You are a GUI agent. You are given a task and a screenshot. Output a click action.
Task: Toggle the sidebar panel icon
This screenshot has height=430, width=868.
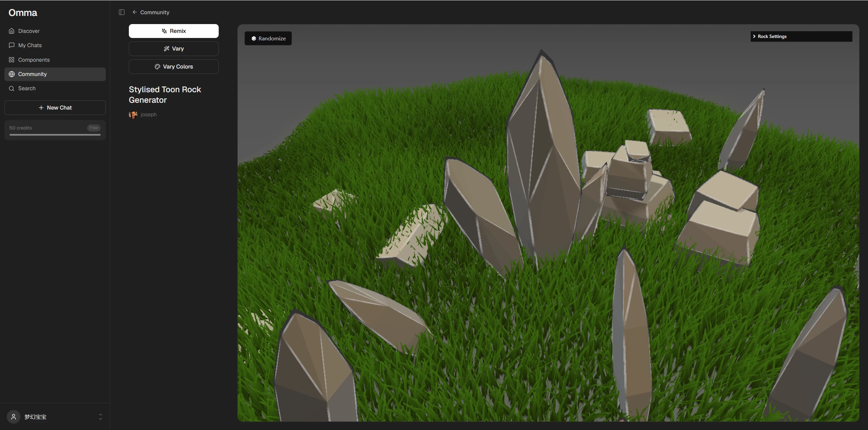122,12
